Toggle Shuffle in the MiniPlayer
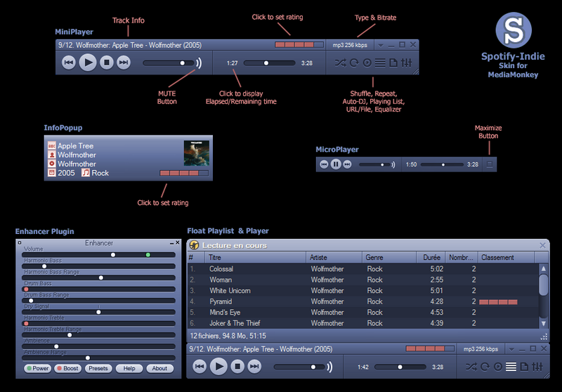The width and height of the screenshot is (562, 392). tap(341, 63)
